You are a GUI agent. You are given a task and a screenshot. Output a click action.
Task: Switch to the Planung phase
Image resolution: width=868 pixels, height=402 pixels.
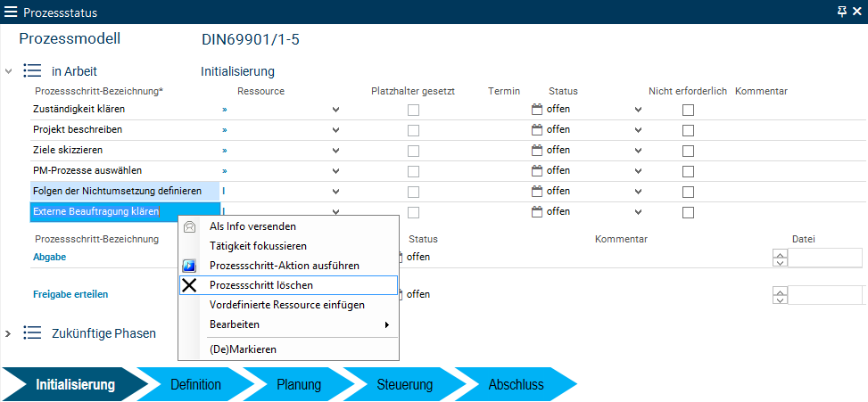coord(299,385)
